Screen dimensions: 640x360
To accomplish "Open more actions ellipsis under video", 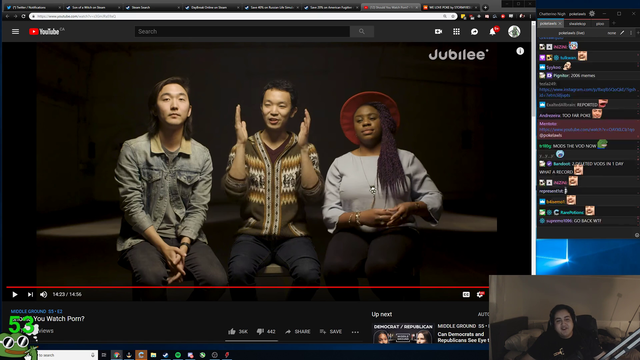I will coord(355,332).
